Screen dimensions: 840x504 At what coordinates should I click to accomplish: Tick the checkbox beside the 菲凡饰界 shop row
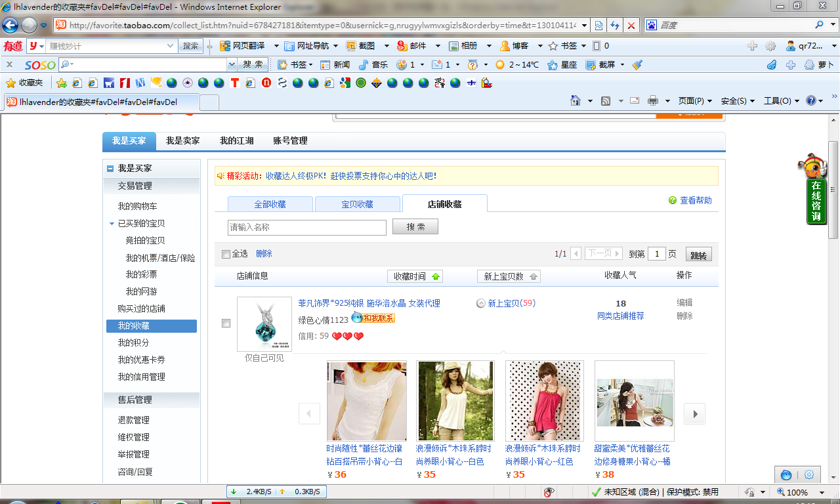(x=226, y=323)
